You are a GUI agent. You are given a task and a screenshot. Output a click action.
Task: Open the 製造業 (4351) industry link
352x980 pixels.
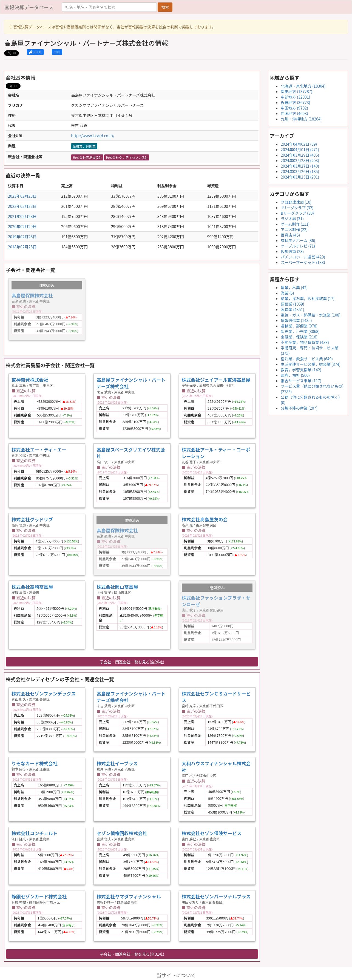click(293, 310)
